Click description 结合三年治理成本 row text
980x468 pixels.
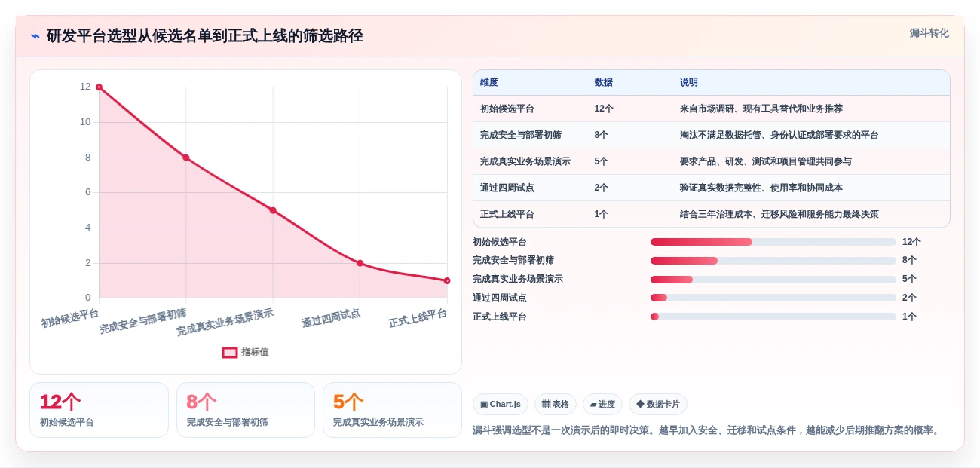coord(779,214)
